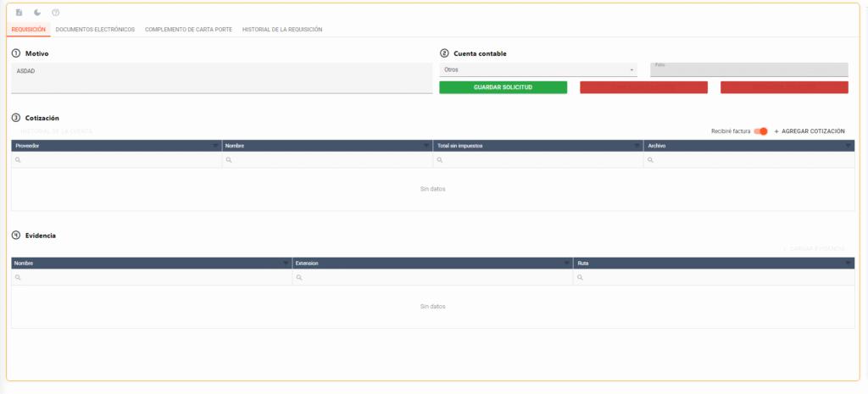Go to Historial de la Requisición tab
Image resolution: width=868 pixels, height=394 pixels.
coord(282,30)
